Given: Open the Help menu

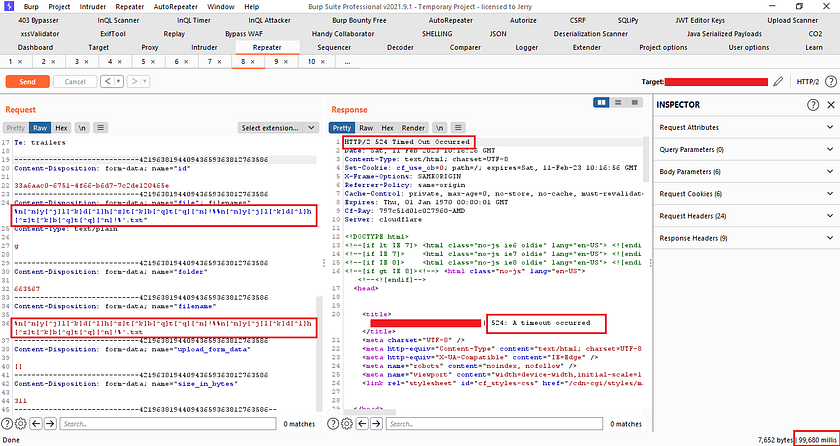Looking at the screenshot, I should 251,7.
